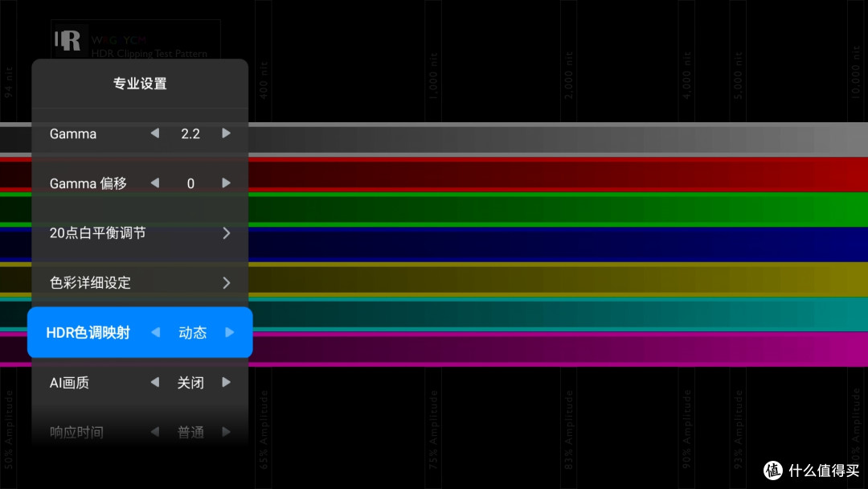This screenshot has height=489, width=868.
Task: Open 20点白平衡调节 submenu
Action: coord(97,233)
